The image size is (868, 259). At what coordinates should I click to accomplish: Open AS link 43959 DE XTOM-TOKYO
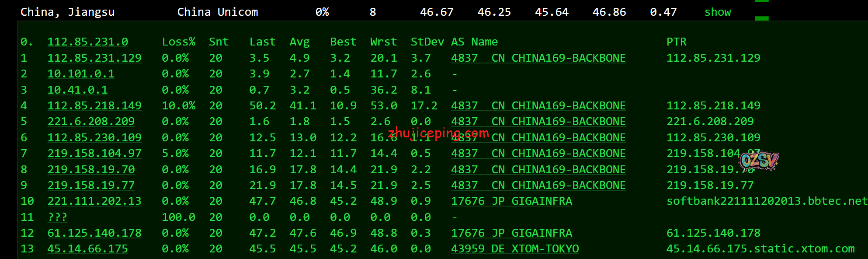515,249
